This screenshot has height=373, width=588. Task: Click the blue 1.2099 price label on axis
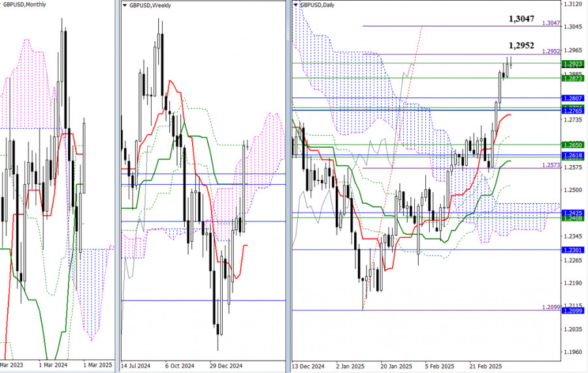pyautogui.click(x=572, y=310)
